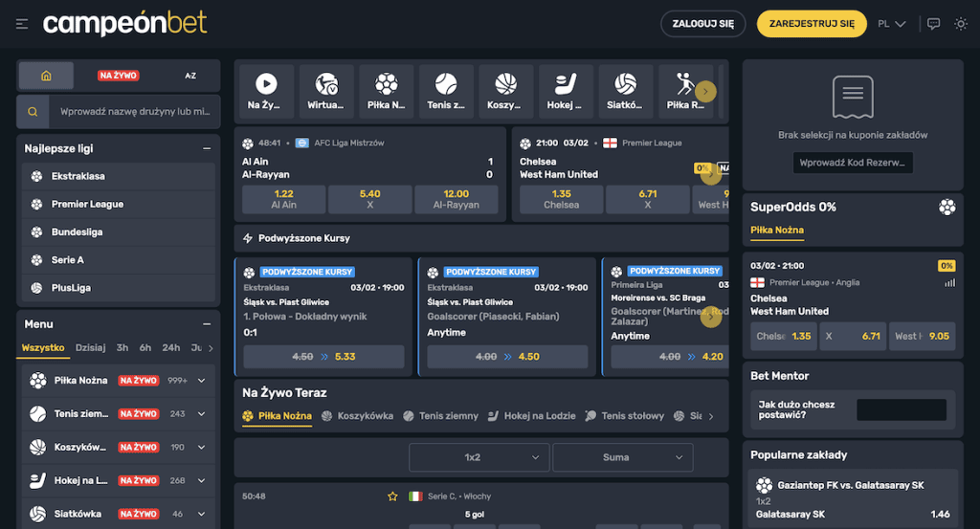Switch live section to Hokej na Lodzie
This screenshot has height=529, width=980.
point(532,416)
